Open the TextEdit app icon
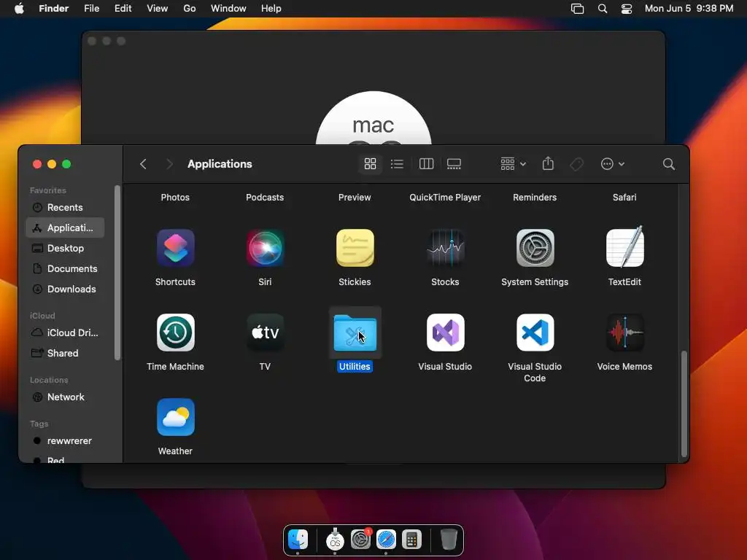The image size is (747, 560). click(x=624, y=247)
